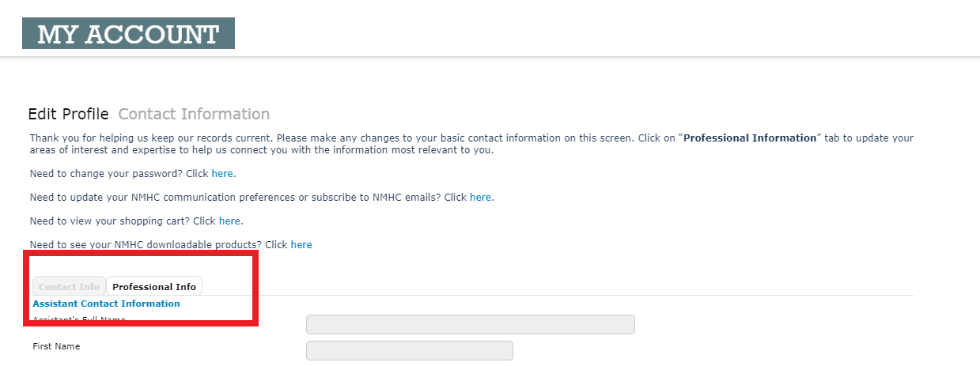Image resolution: width=980 pixels, height=366 pixels.
Task: Open the shopping cart 'here' link
Action: pos(229,221)
